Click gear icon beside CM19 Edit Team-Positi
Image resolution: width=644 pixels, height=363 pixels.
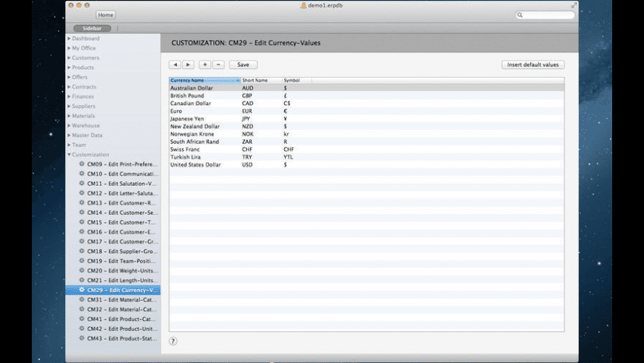click(x=81, y=261)
